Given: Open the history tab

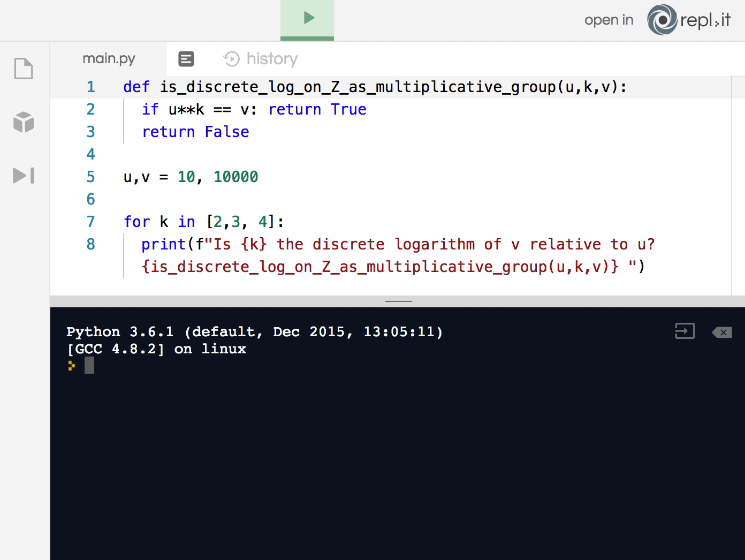Looking at the screenshot, I should point(261,59).
